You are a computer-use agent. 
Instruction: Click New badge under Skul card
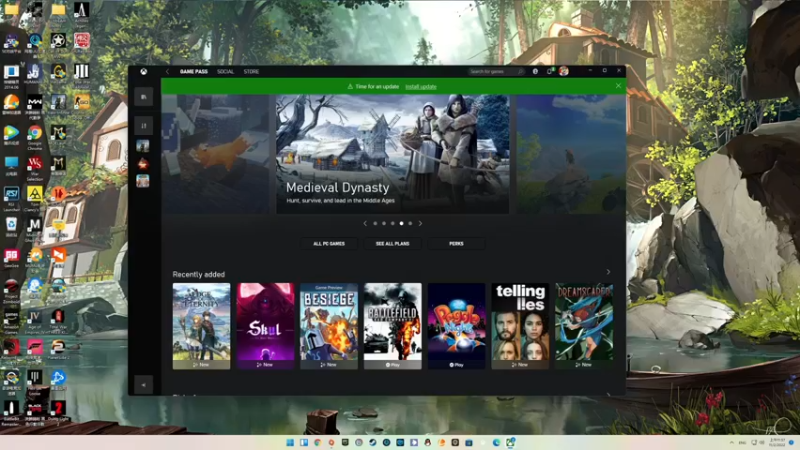pyautogui.click(x=265, y=365)
